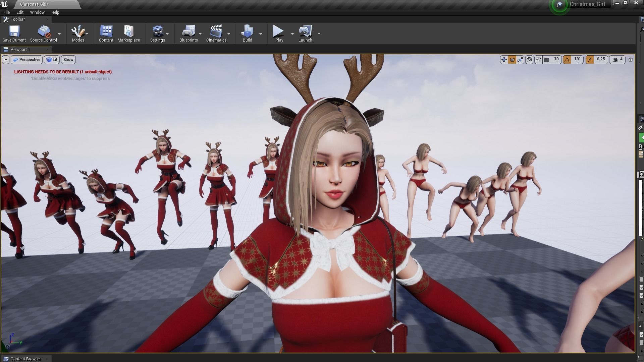Click the Show flags button

click(68, 60)
